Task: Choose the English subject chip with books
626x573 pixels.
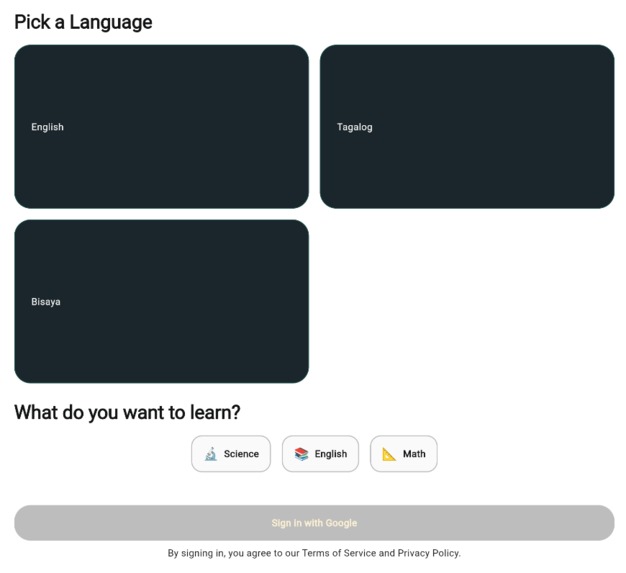Action: coord(320,454)
